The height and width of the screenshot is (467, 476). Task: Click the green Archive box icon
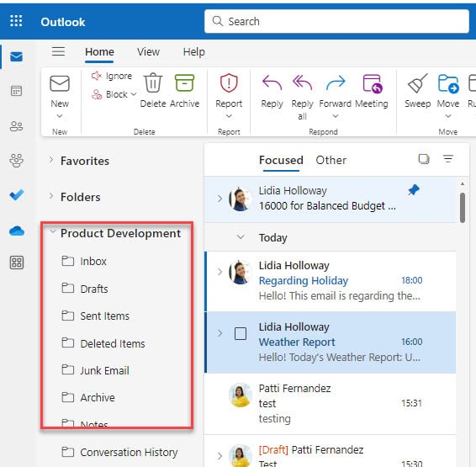(x=184, y=83)
